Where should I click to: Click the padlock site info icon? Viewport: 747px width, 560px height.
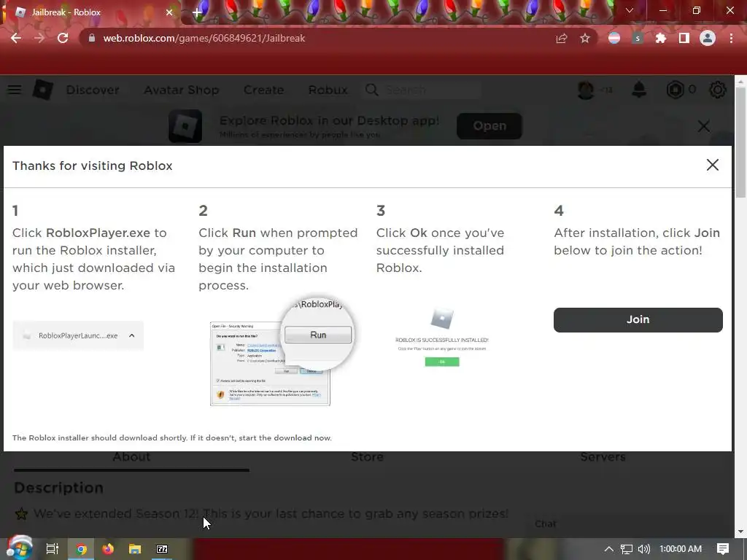(x=91, y=38)
